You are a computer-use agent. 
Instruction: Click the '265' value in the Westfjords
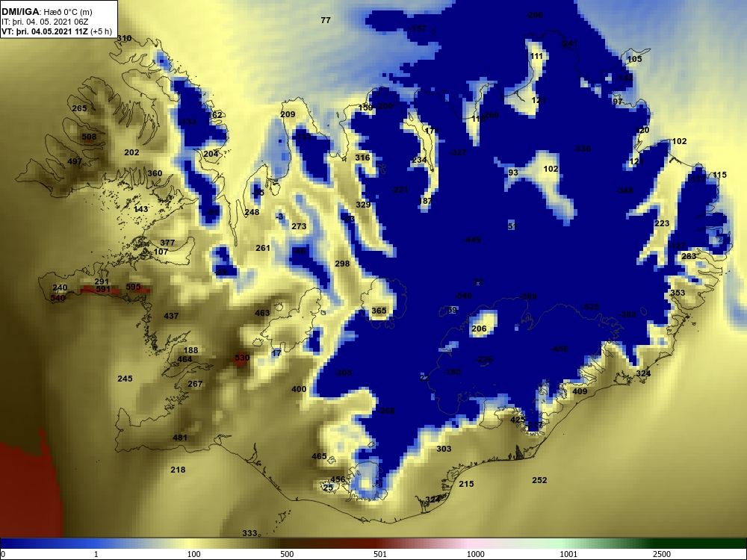click(x=80, y=108)
